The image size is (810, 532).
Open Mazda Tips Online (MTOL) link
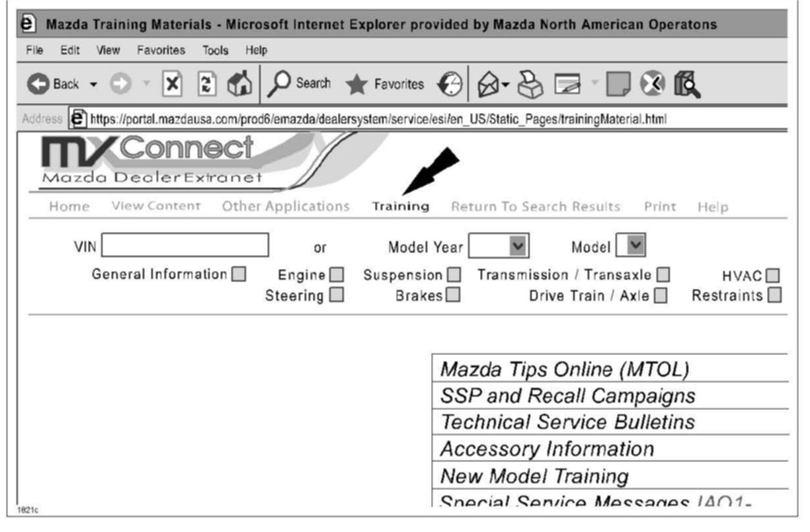click(565, 369)
